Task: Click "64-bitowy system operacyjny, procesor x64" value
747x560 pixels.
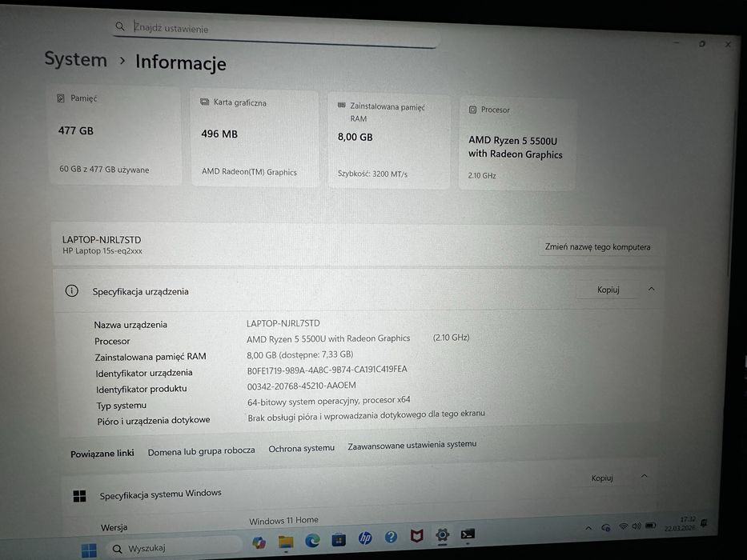Action: (x=329, y=401)
